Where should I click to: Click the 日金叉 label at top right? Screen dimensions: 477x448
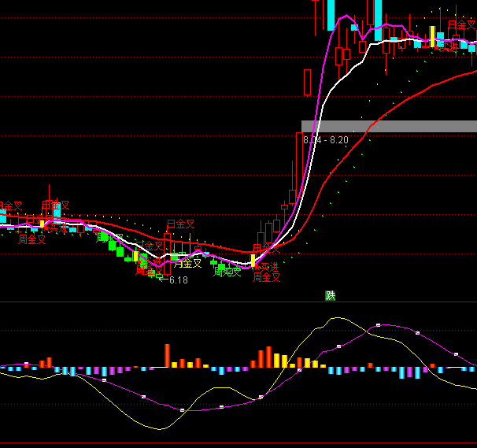pos(461,25)
